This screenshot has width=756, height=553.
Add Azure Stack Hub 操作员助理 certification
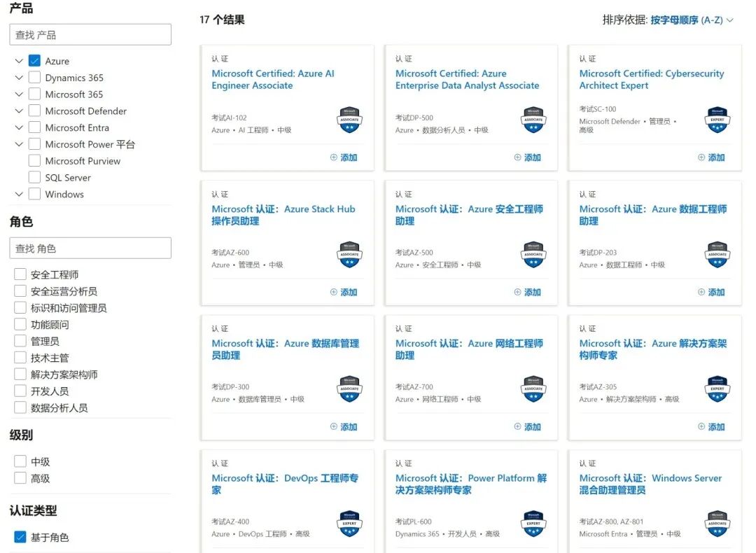click(344, 292)
